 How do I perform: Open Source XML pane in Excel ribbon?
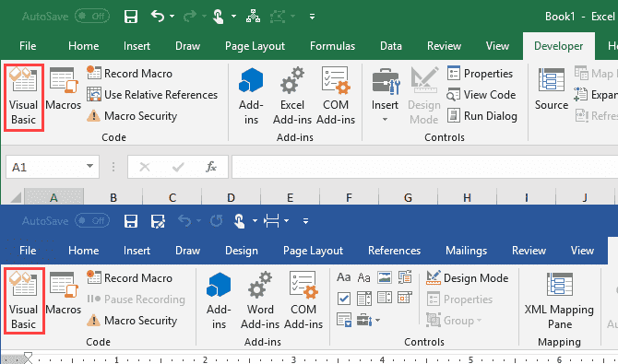tap(552, 88)
